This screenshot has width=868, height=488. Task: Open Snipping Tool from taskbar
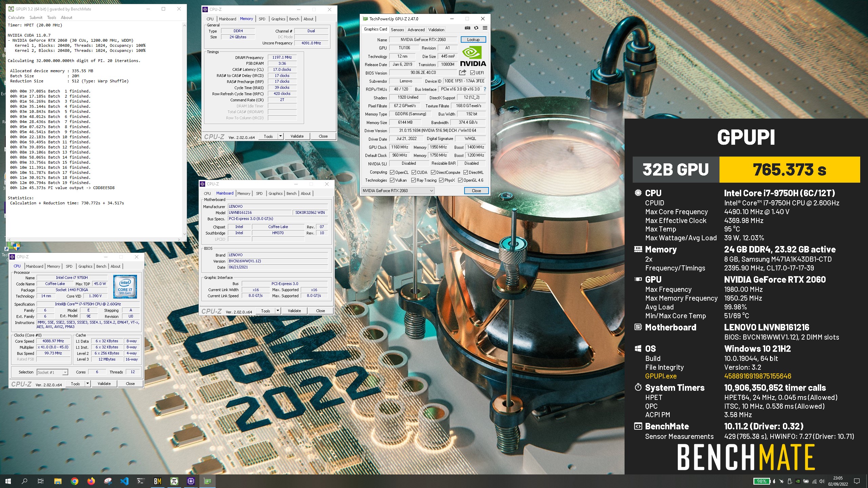click(108, 481)
